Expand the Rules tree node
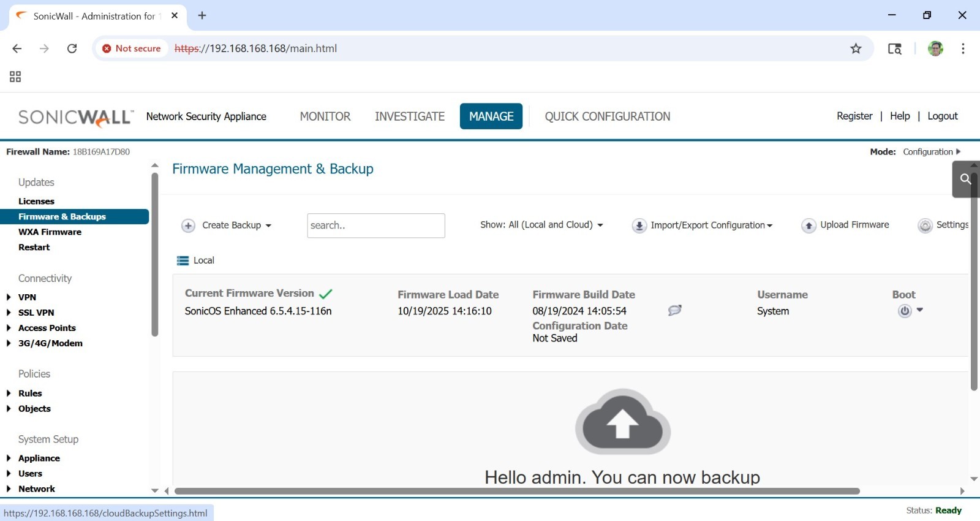The image size is (980, 521). tap(9, 394)
